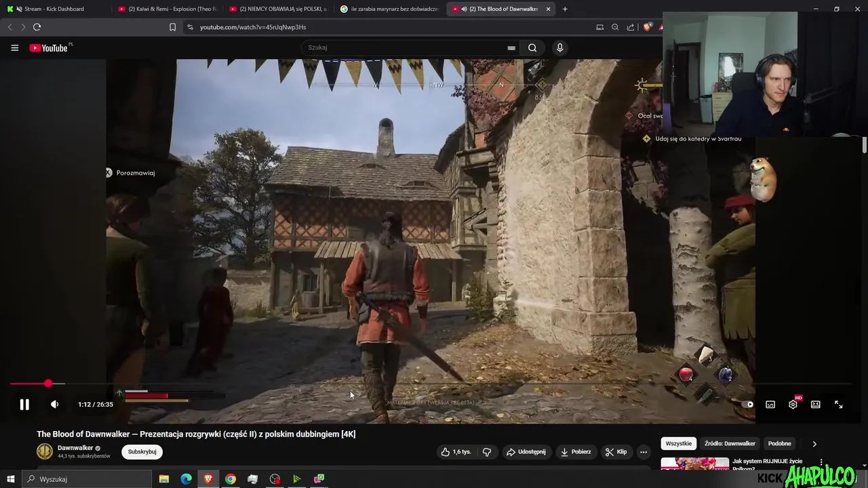Pause the video with the pause button

24,405
